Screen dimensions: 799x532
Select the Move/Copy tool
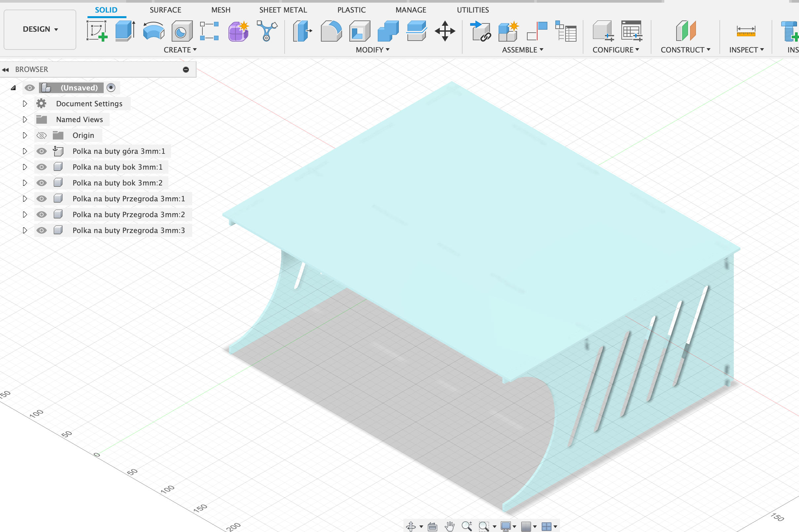click(445, 31)
